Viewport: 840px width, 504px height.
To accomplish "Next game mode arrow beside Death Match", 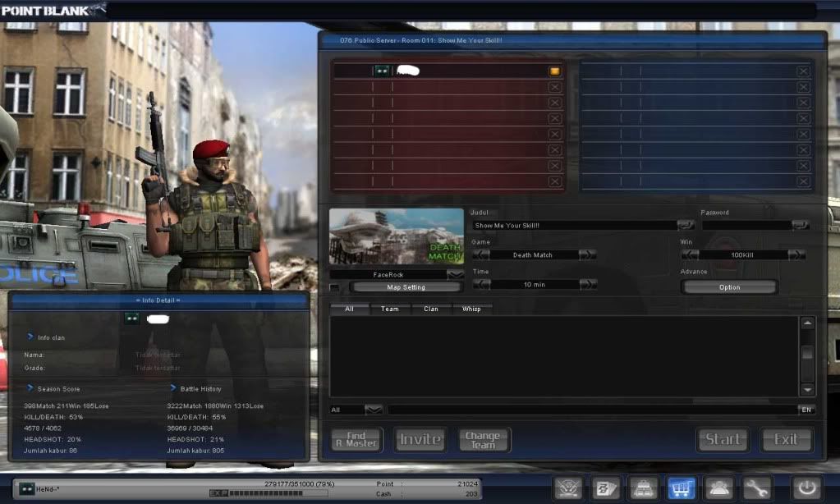I will [x=587, y=254].
